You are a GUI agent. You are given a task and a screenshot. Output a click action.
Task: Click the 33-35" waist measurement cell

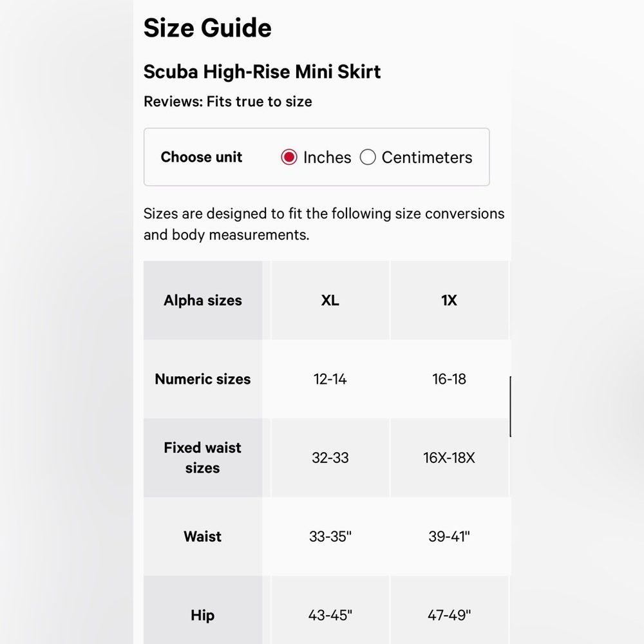(330, 536)
